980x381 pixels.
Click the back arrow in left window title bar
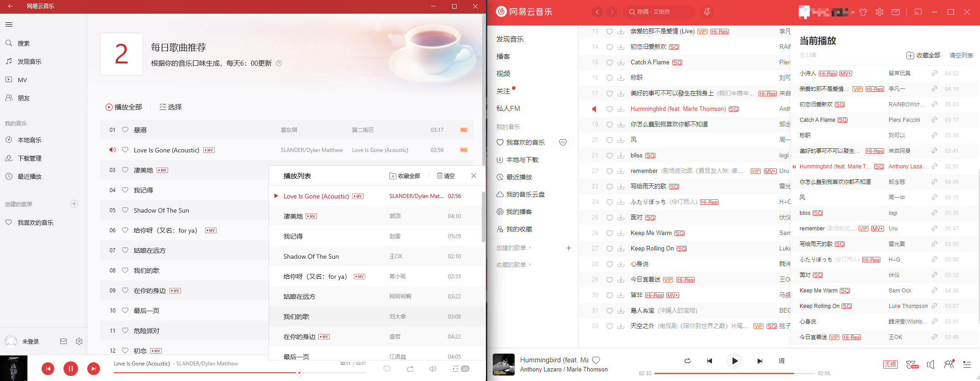[10, 6]
